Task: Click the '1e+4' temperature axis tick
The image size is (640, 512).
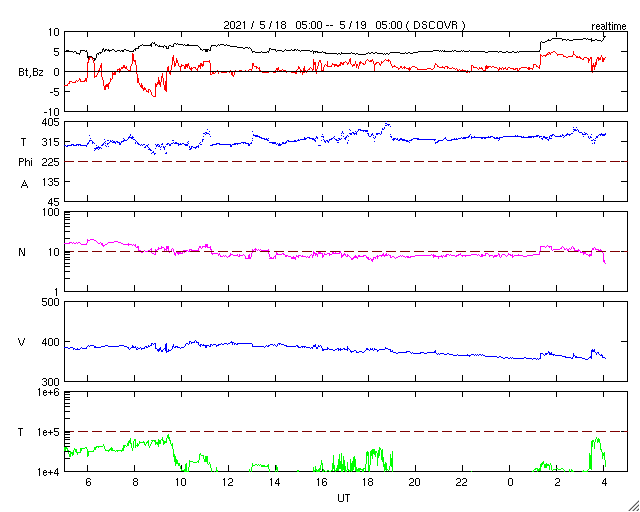Action: 49,472
